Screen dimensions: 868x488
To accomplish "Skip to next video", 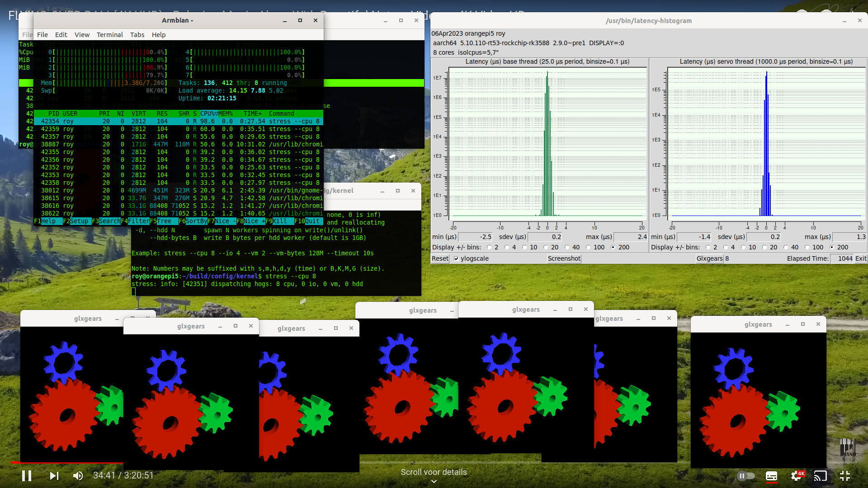I will coord(54,476).
